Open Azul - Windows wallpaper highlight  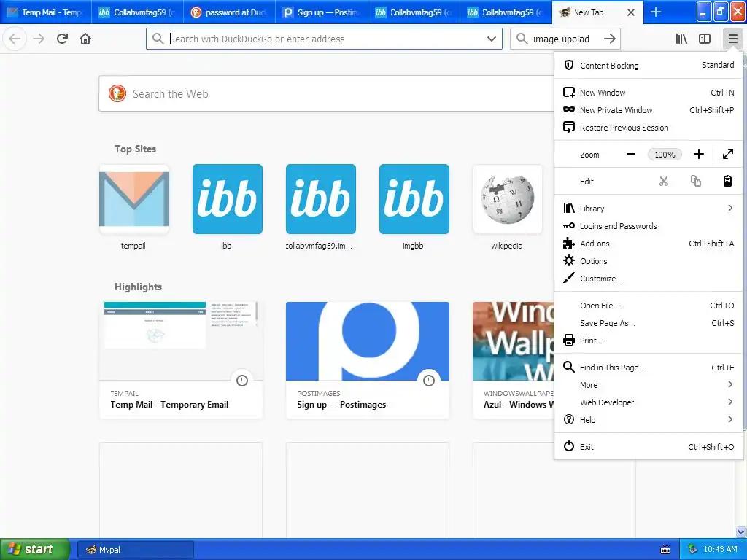[514, 360]
